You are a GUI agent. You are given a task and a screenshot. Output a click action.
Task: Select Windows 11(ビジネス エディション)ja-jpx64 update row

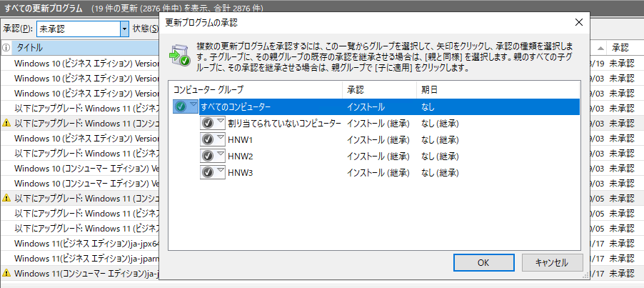tap(80, 244)
